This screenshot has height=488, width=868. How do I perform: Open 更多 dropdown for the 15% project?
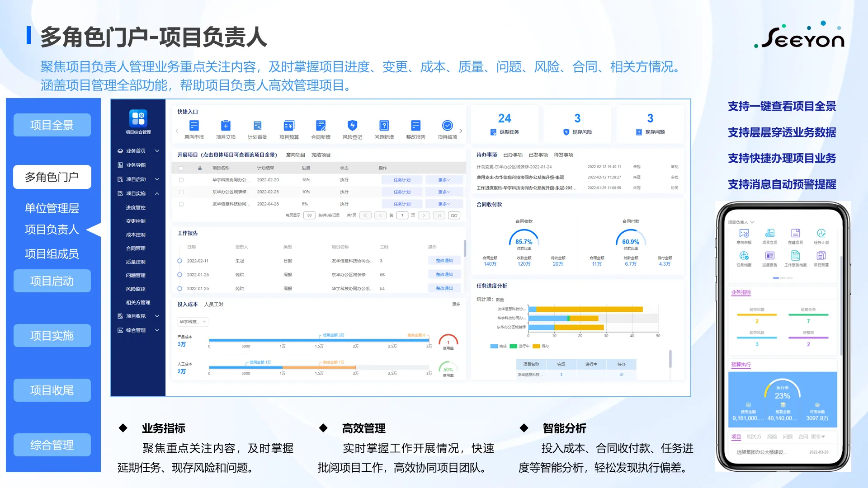tap(444, 180)
